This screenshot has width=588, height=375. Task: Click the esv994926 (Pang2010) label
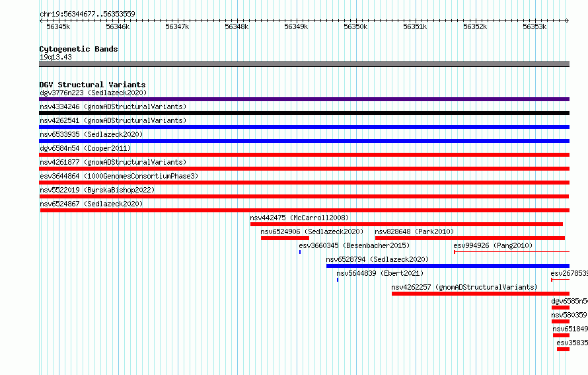(x=493, y=245)
